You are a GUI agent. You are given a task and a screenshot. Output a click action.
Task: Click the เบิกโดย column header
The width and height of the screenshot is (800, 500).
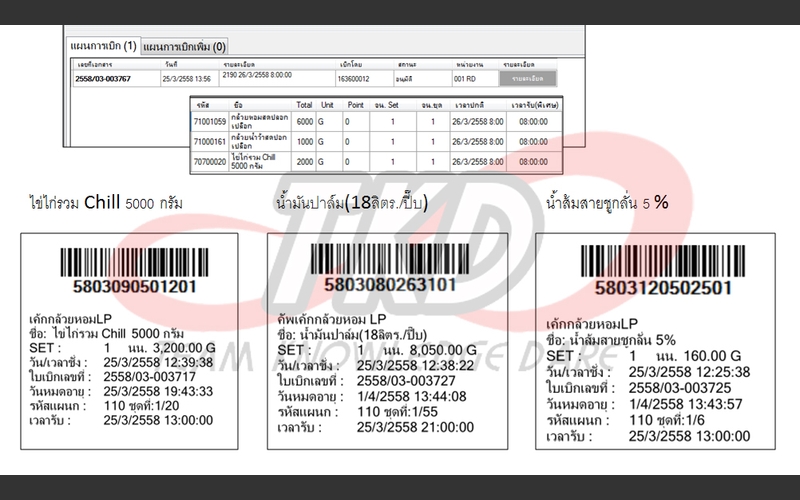tap(351, 65)
